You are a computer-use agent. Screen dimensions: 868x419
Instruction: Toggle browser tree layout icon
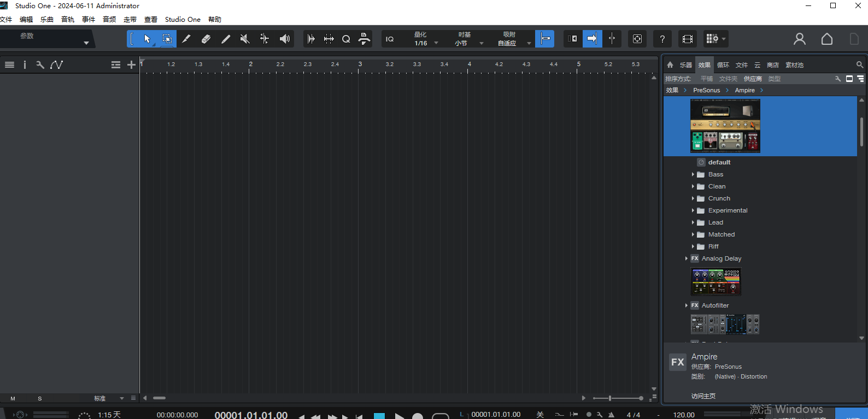click(861, 79)
